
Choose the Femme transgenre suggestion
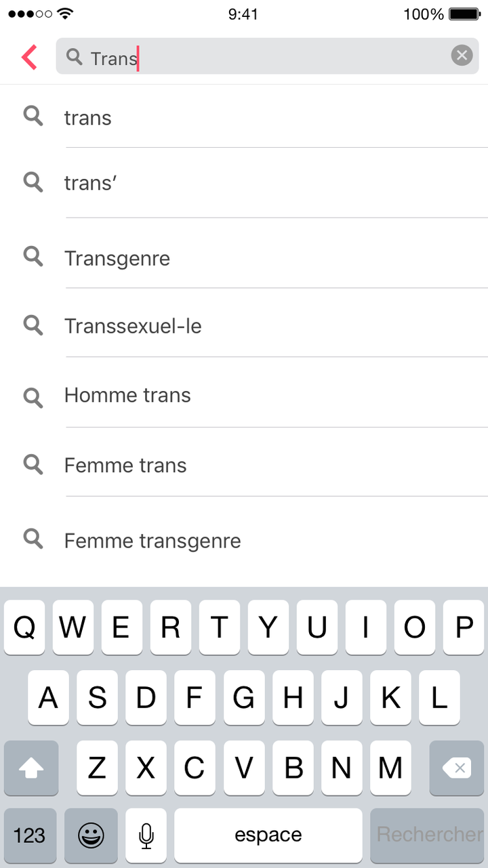244,541
